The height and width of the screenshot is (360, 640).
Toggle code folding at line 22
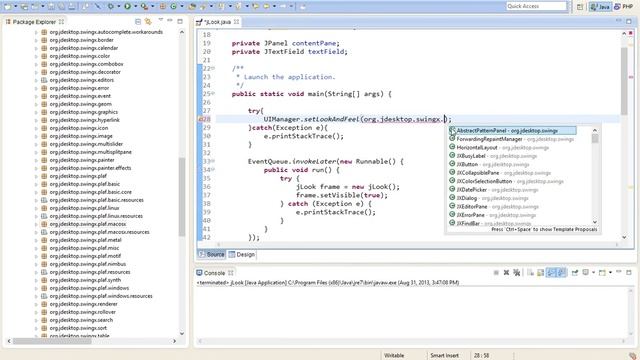(x=213, y=68)
